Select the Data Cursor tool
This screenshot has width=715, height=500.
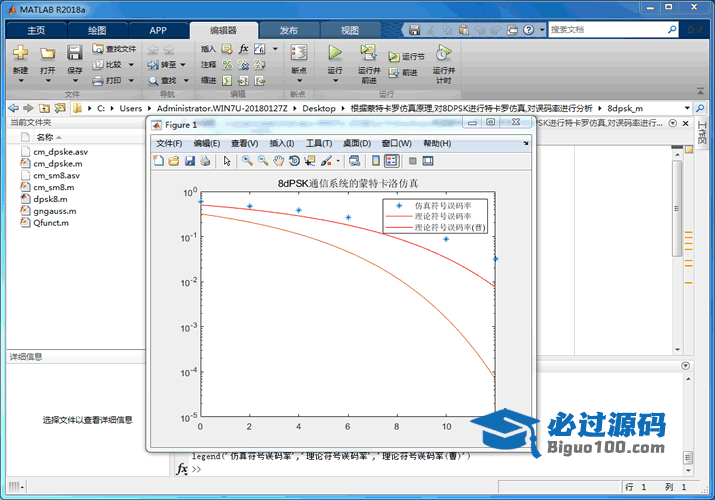click(310, 161)
